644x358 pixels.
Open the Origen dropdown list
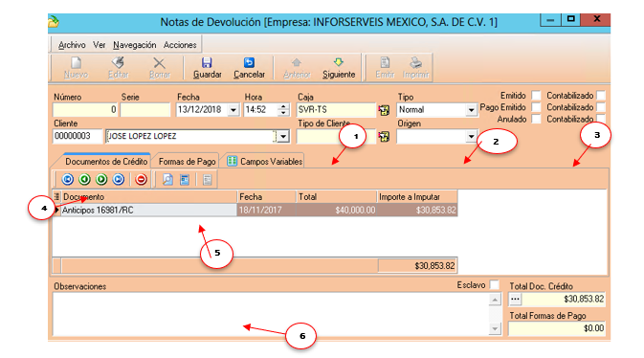pos(471,137)
